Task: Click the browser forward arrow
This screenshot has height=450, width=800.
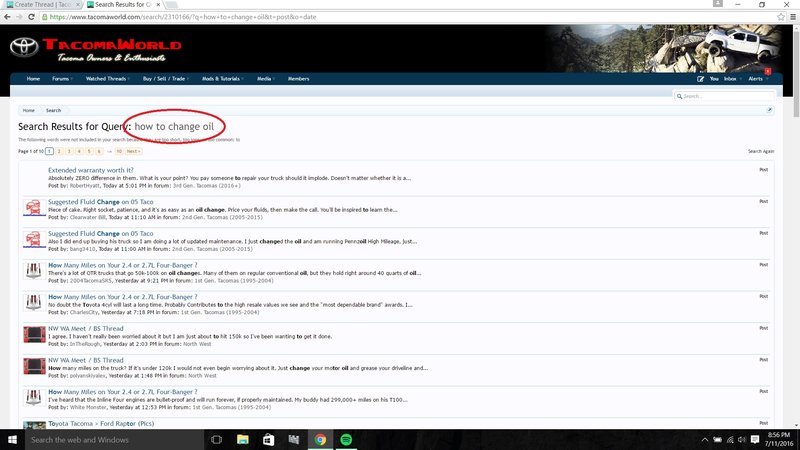Action: [x=19, y=17]
